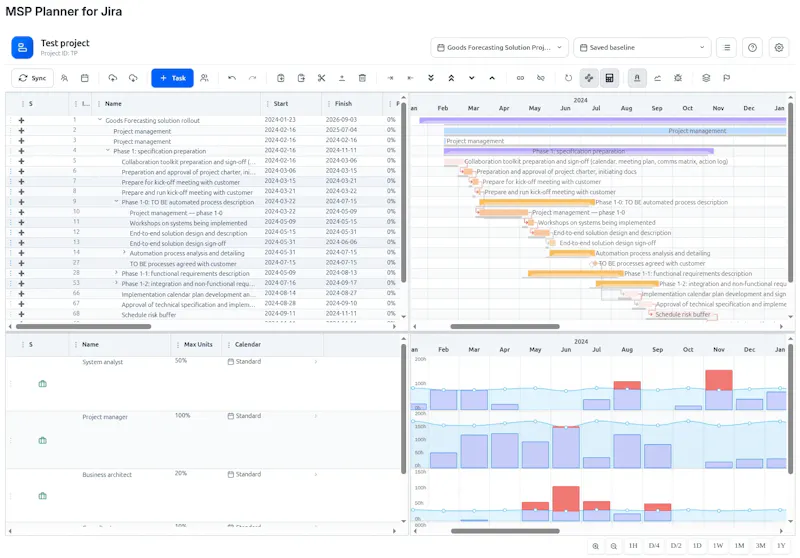Open the Saved baseline dropdown
This screenshot has height=558, width=800.
[642, 47]
